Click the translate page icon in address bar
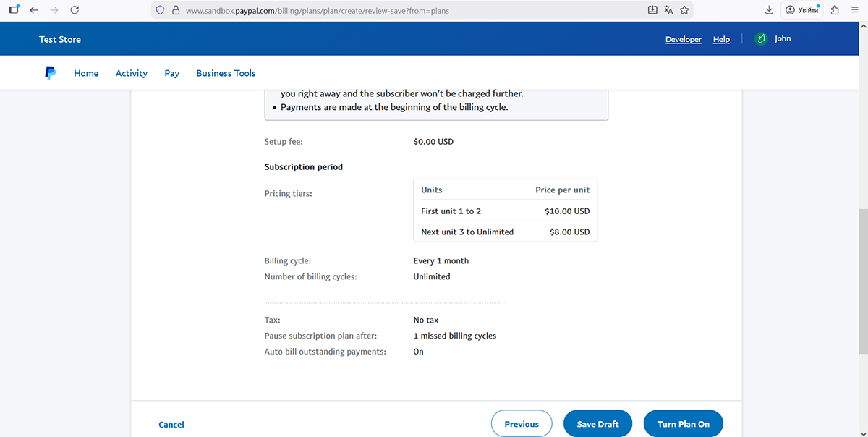 [x=668, y=10]
